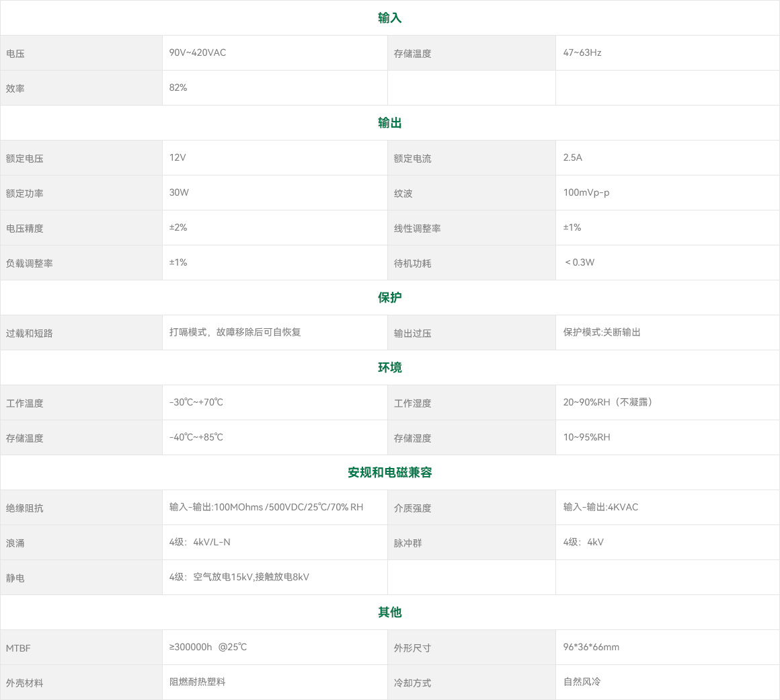Viewport: 780px width, 700px height.
Task: Select the 2.5A rated current value
Action: click(573, 157)
